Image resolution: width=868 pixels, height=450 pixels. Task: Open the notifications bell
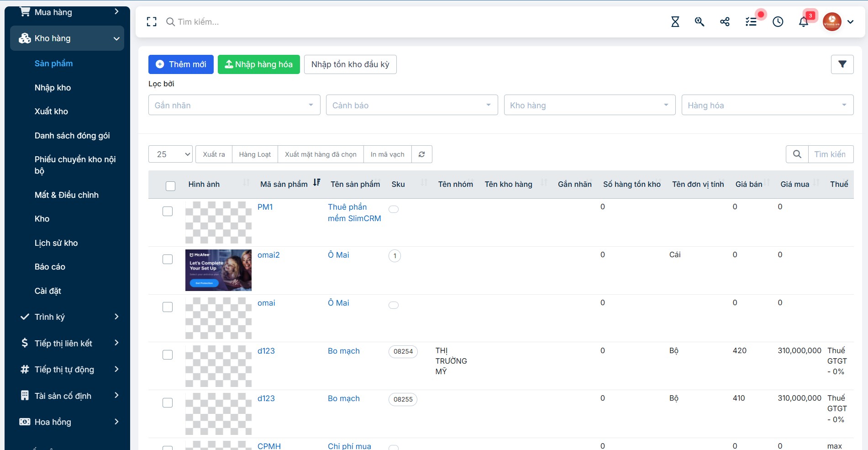(x=804, y=21)
